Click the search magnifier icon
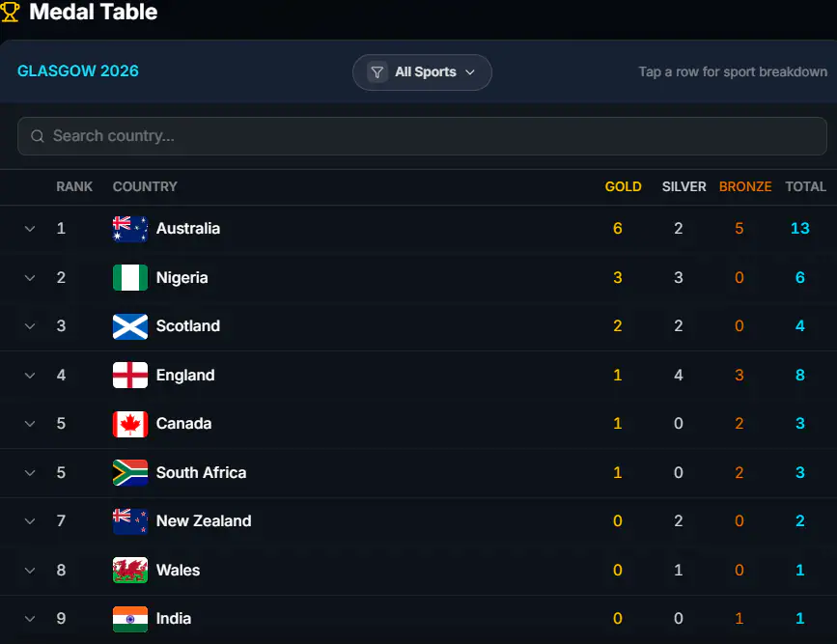837x644 pixels. (x=38, y=136)
